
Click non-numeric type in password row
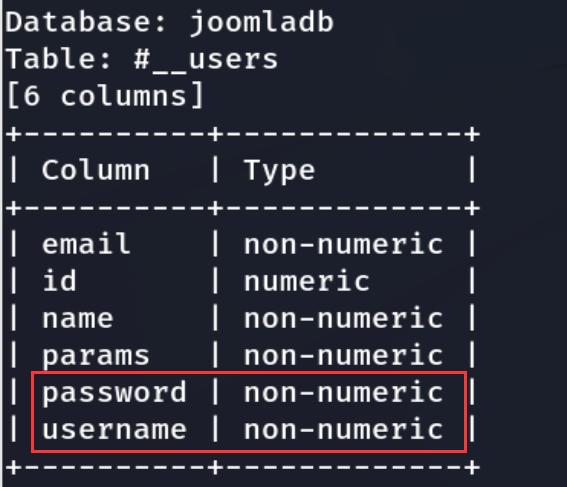coord(344,393)
